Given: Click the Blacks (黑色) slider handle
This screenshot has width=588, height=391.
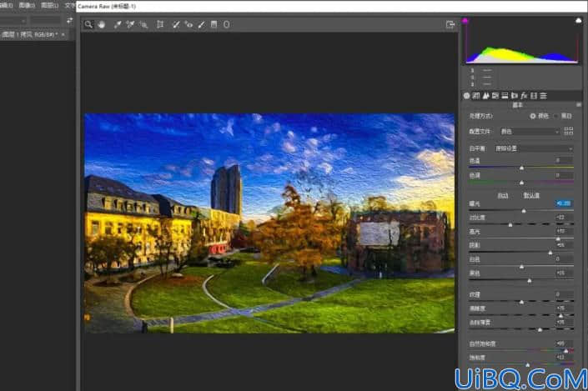Looking at the screenshot, I should (529, 281).
